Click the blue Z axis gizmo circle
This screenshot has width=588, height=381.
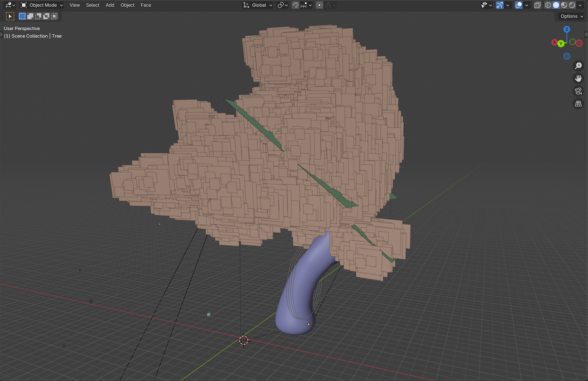tap(567, 29)
